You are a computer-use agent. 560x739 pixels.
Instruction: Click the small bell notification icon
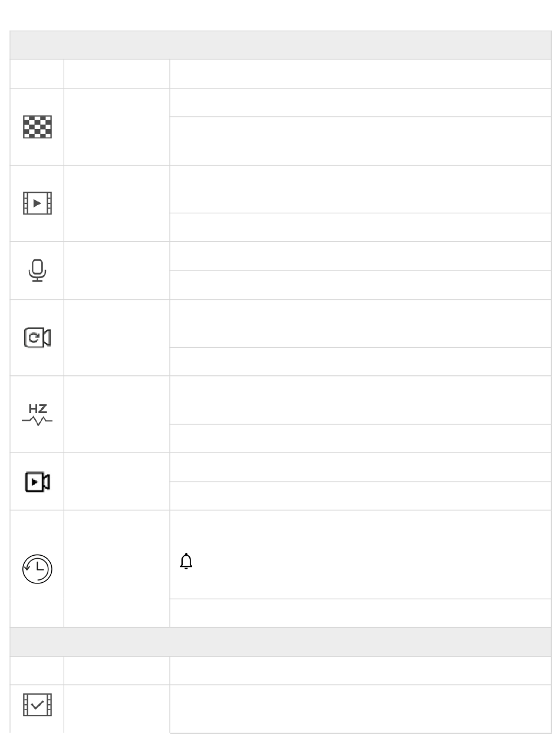point(186,562)
